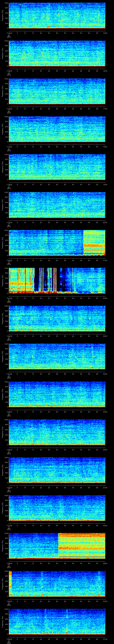Select the spectrogram panel beginning at 7:15:00
Screen dimensions: 114x644
[x=57, y=54]
